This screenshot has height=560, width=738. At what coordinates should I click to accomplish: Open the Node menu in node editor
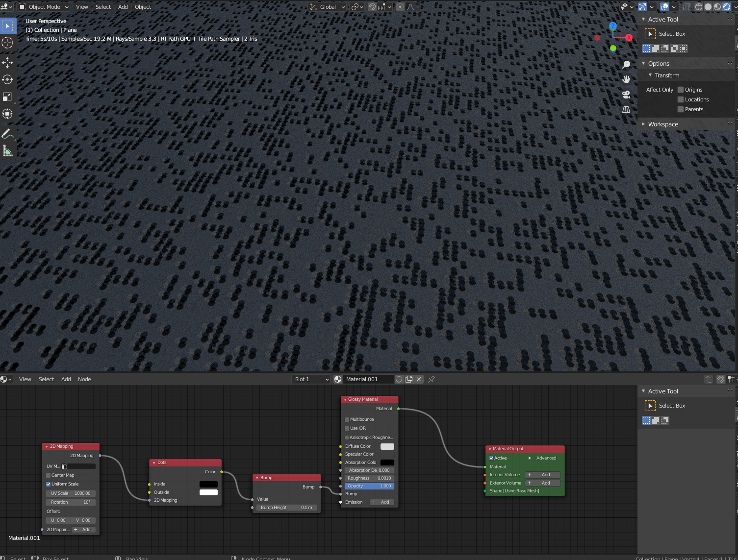click(x=84, y=379)
